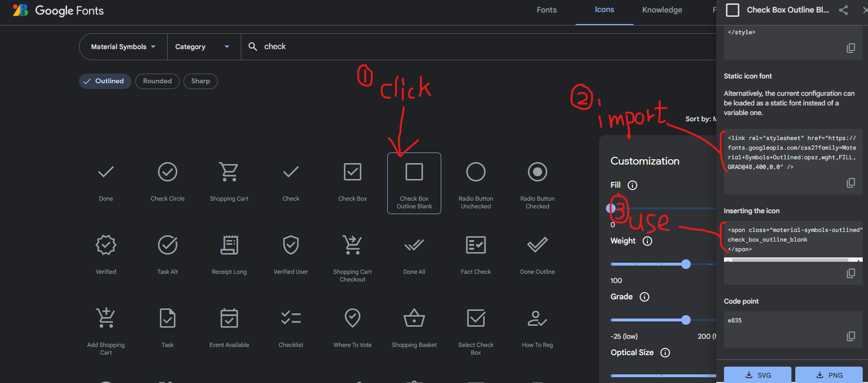
Task: Copy the style code snippet
Action: point(851,48)
